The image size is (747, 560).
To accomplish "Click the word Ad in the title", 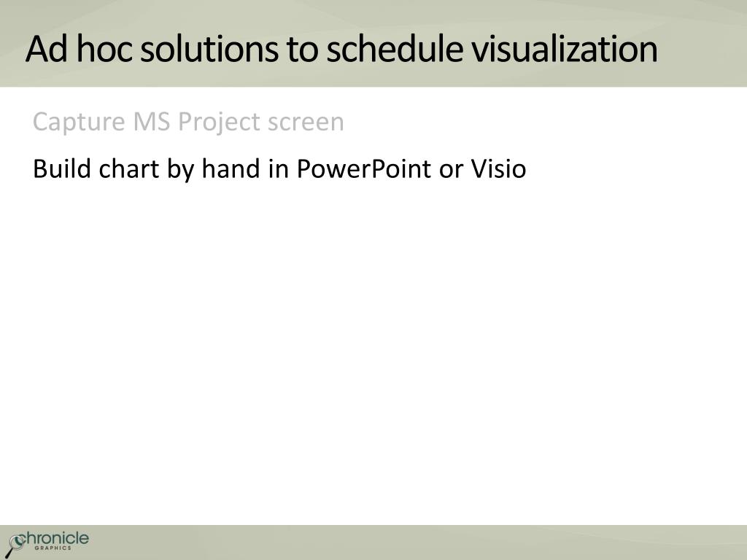I will pos(46,48).
